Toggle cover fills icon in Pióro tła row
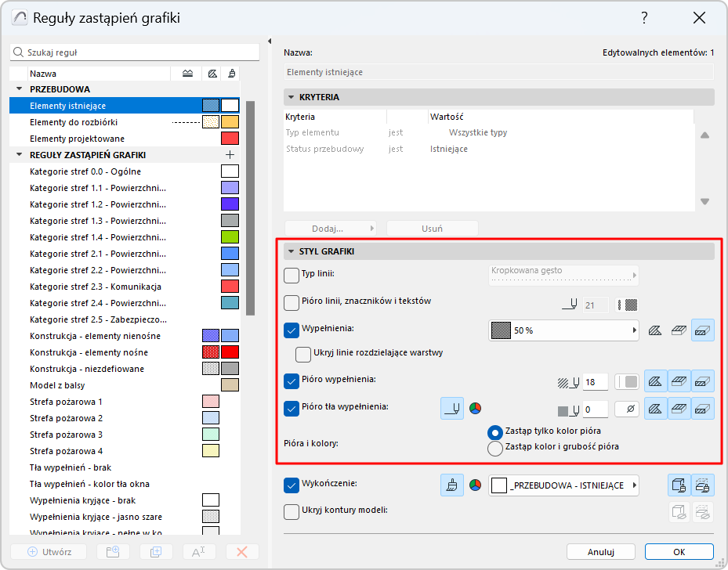728x570 pixels. (679, 409)
